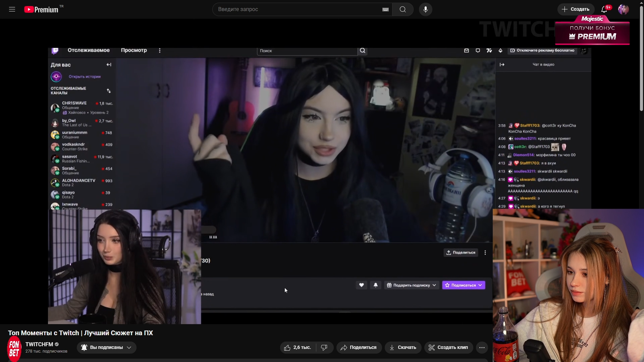Open vodkaskndr channel
Viewport: 644px width, 362px height.
pos(82,147)
